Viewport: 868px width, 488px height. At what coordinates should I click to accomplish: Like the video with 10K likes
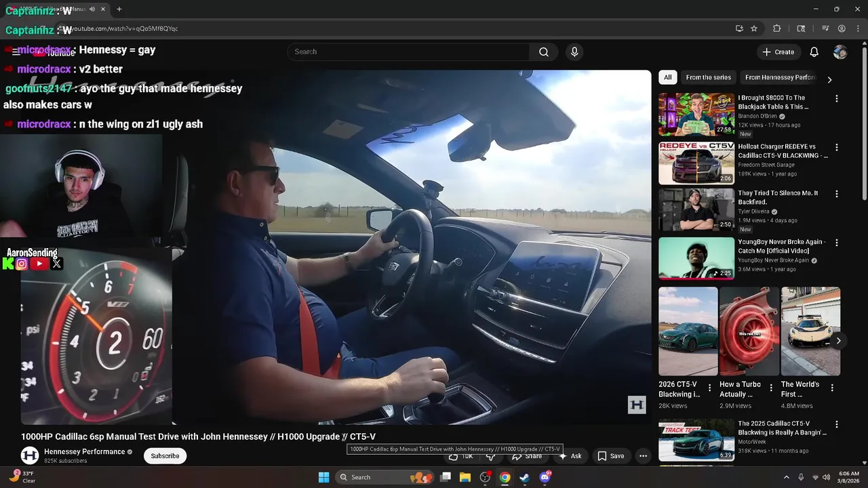point(460,456)
